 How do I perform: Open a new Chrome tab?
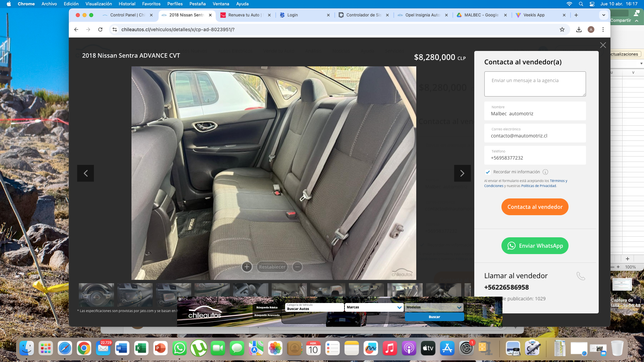pyautogui.click(x=576, y=15)
